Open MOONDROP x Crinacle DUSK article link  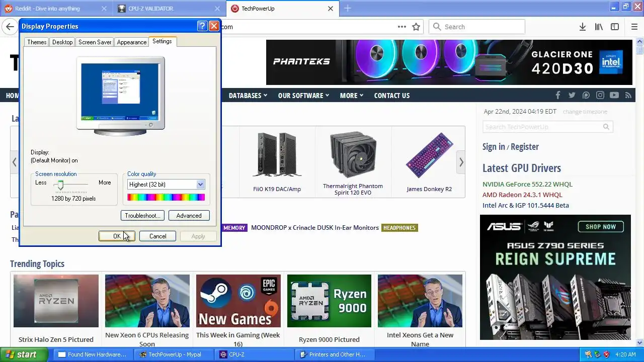coord(315,227)
